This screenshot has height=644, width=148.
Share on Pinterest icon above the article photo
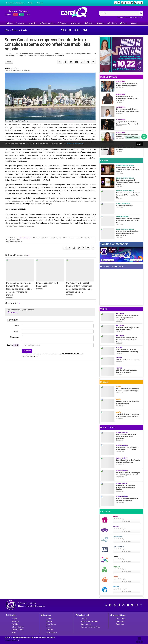coord(88,62)
